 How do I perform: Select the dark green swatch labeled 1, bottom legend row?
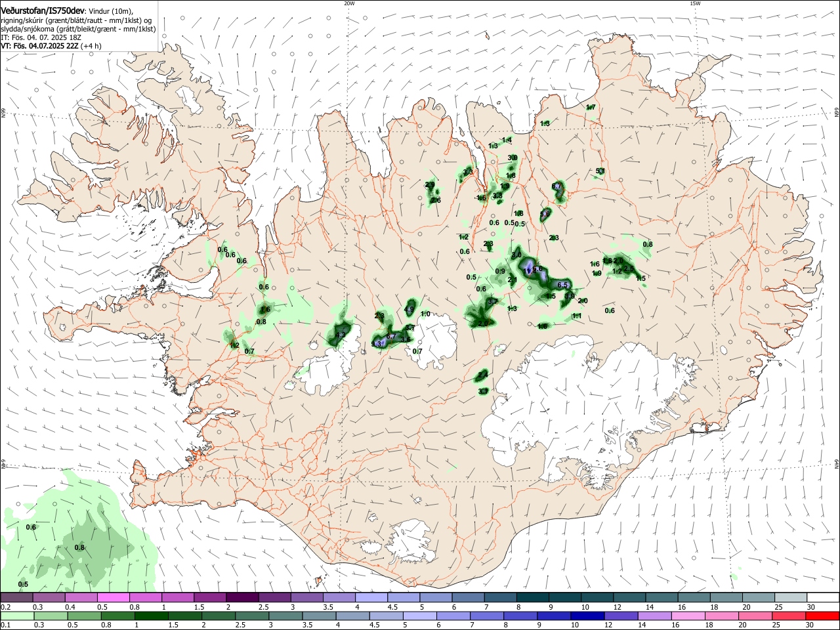151,616
